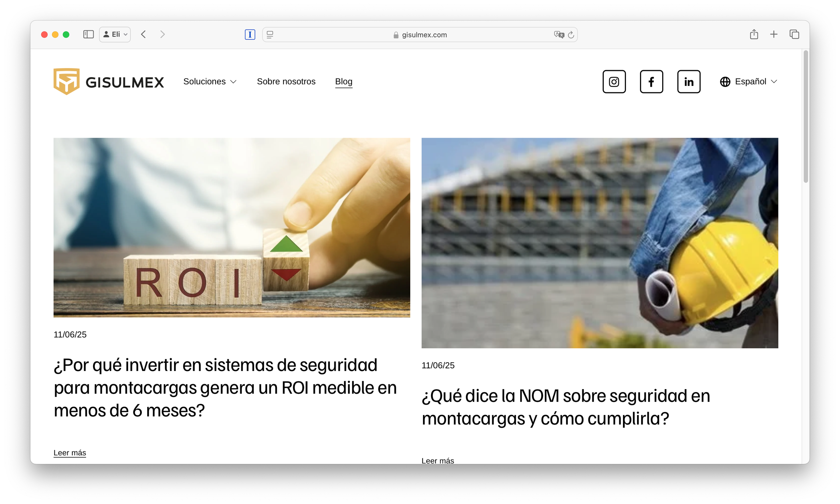Show Reader page menu icon in address bar
The image size is (840, 504).
coord(270,34)
